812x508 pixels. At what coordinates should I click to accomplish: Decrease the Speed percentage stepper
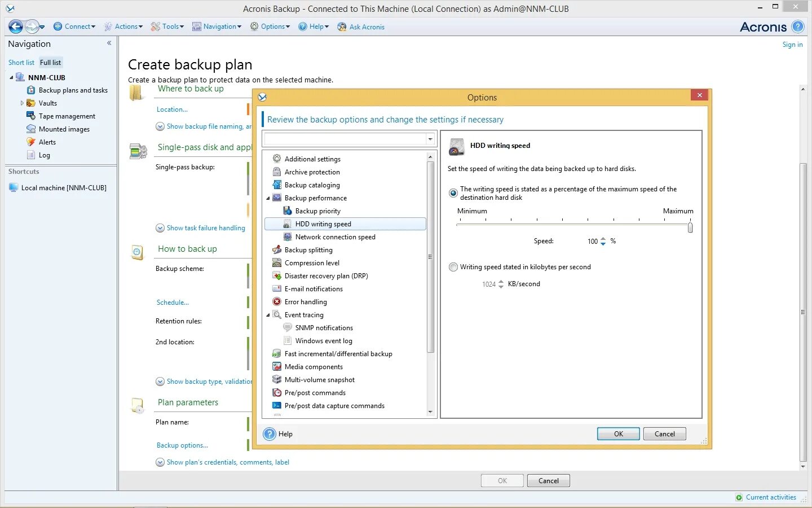click(603, 244)
